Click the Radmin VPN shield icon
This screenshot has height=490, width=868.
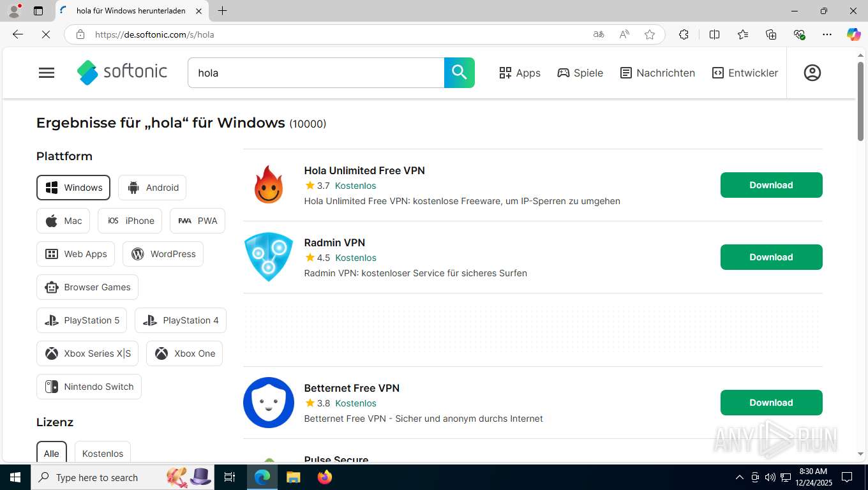pyautogui.click(x=269, y=257)
